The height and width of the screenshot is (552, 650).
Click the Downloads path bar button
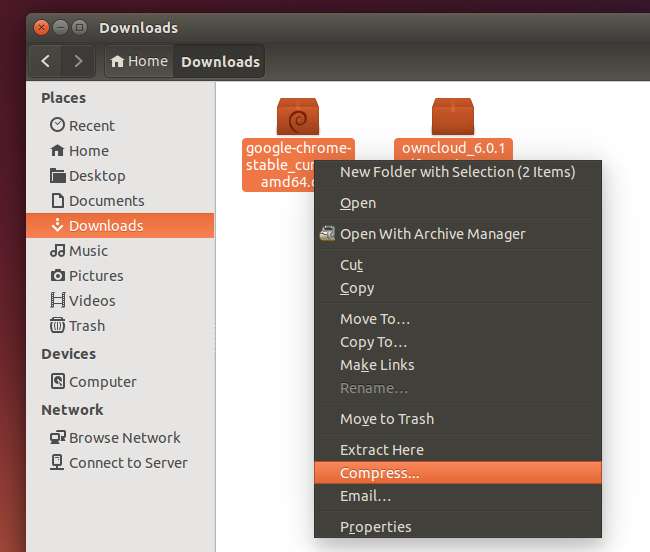tap(220, 61)
